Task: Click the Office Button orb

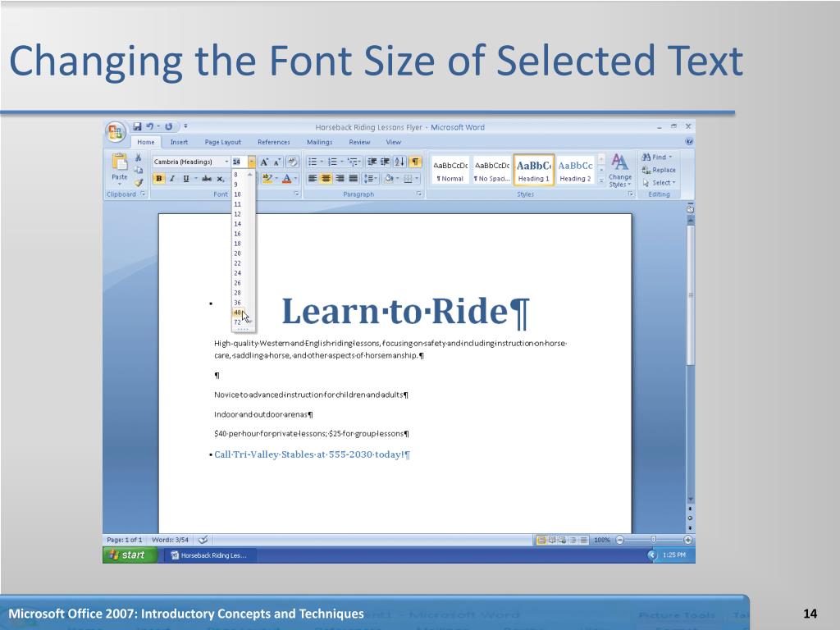Action: tap(115, 132)
